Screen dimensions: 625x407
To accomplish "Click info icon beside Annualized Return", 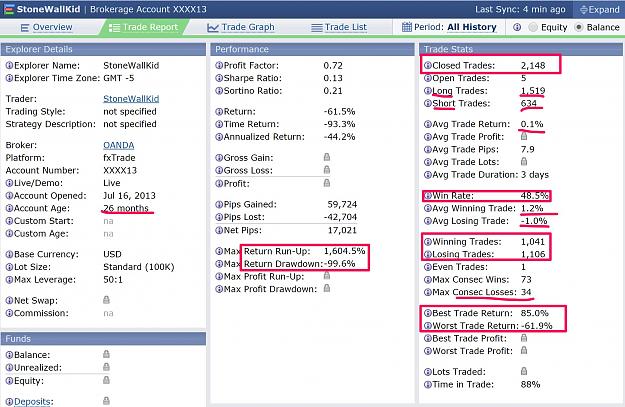I will click(x=219, y=137).
